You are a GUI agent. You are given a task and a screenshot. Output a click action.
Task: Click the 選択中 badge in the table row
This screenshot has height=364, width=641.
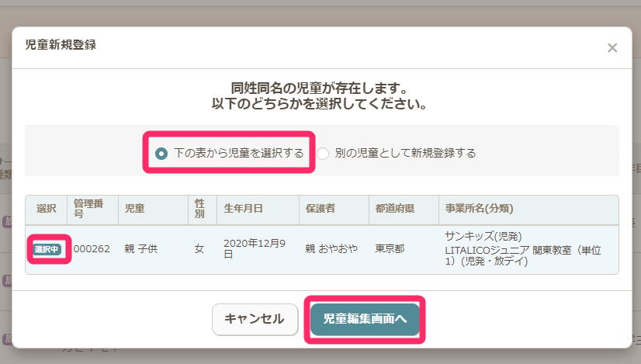(47, 249)
